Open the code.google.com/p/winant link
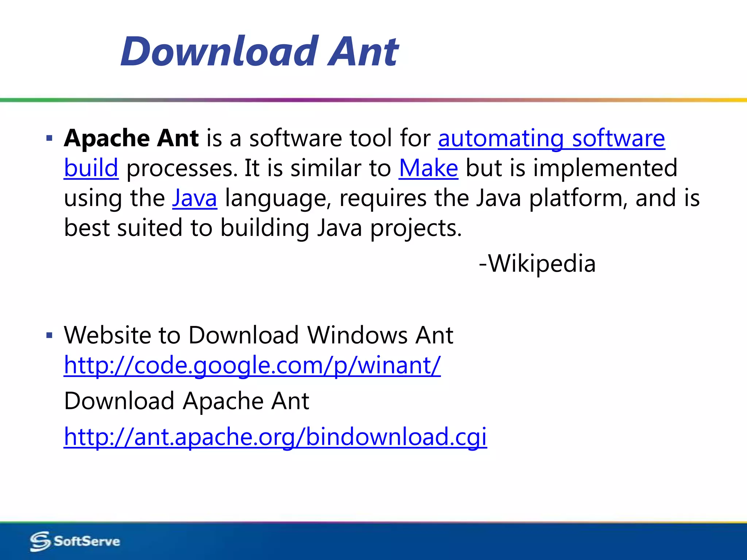This screenshot has width=747, height=560. [252, 365]
